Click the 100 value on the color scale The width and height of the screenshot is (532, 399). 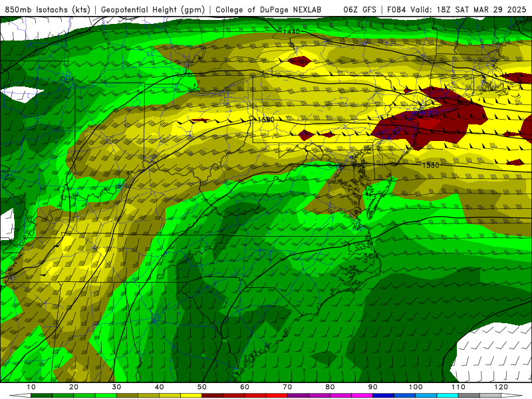coord(416,387)
